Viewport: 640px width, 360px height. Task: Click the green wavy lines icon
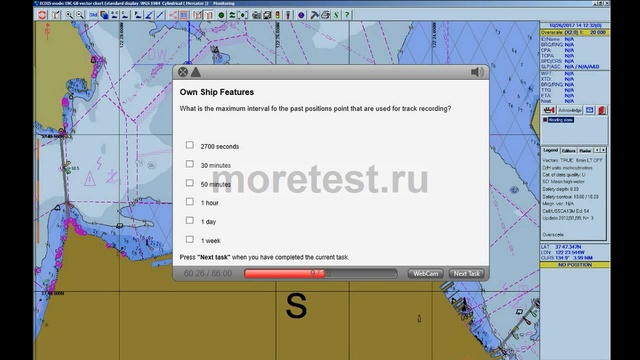point(232,15)
